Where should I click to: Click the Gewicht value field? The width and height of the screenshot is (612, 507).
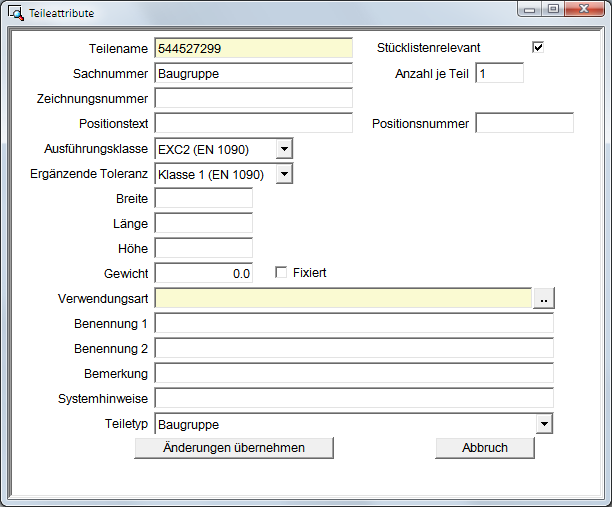(x=204, y=273)
